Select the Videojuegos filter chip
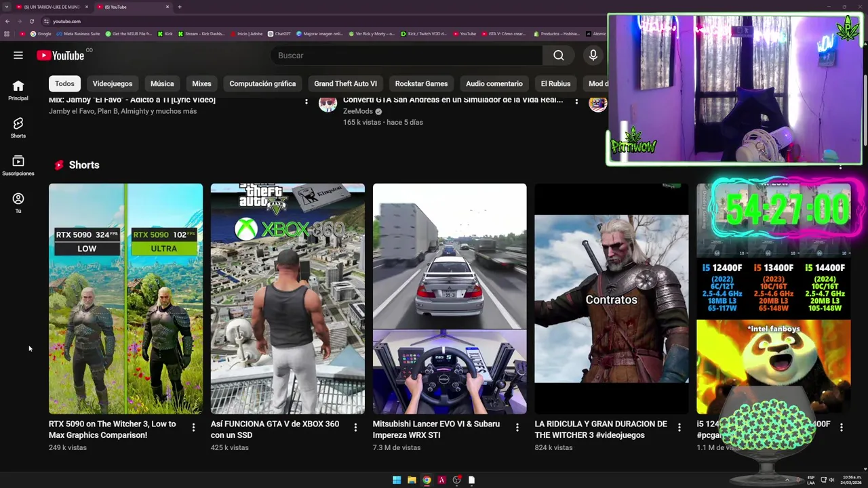 pyautogui.click(x=113, y=83)
